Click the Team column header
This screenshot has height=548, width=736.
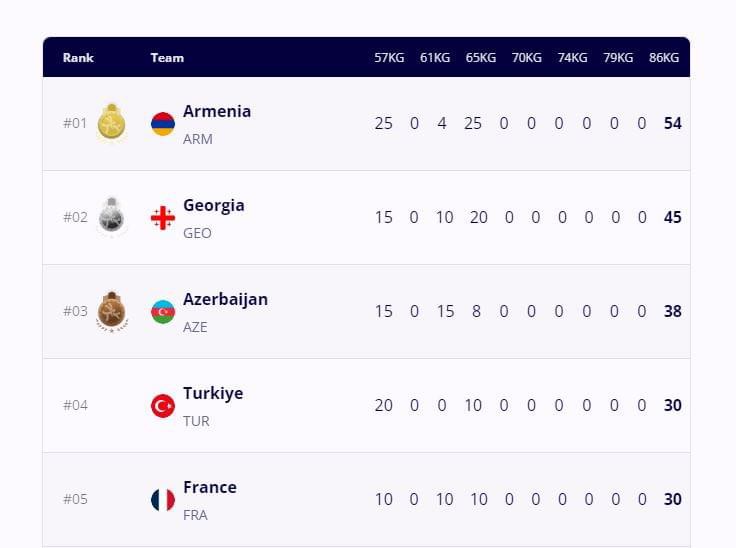[x=167, y=58]
